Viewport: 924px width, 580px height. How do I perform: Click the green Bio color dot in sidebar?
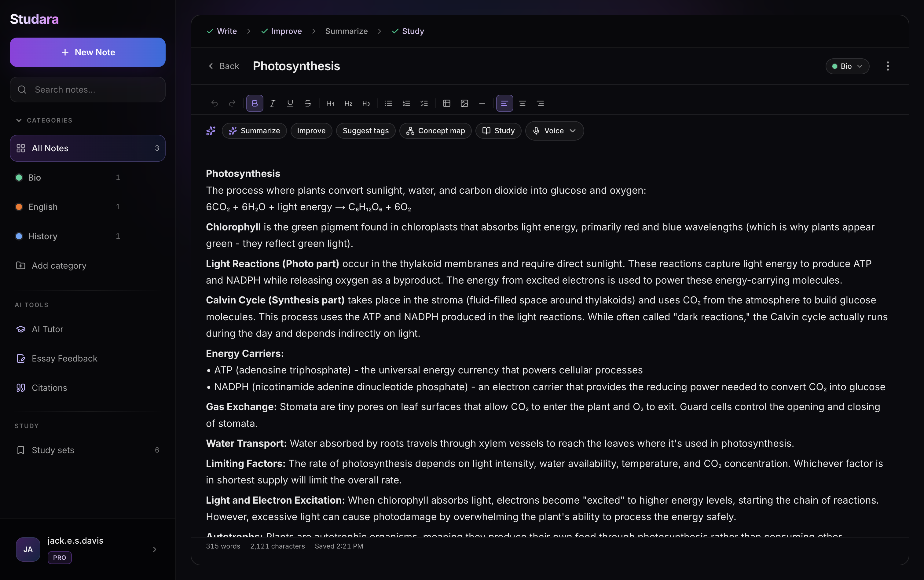click(x=19, y=178)
